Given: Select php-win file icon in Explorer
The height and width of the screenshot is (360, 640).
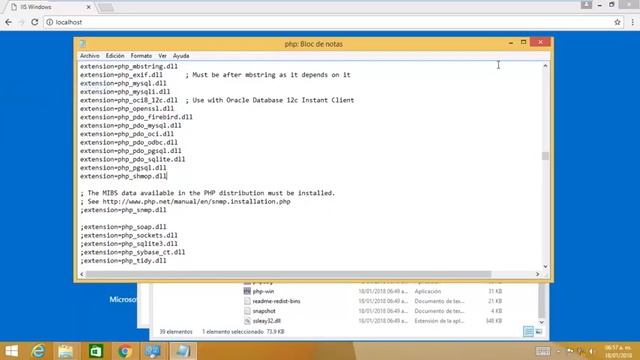Looking at the screenshot, I should click(247, 291).
